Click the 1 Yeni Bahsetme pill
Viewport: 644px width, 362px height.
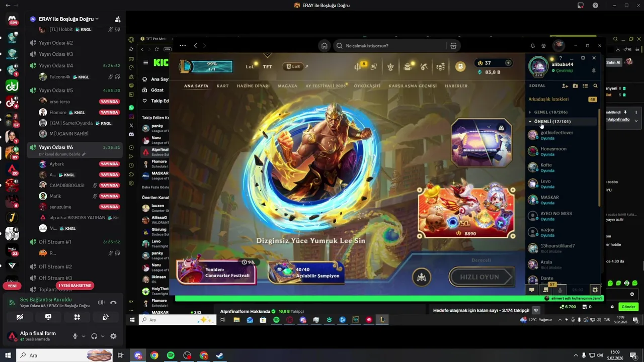pos(75,286)
